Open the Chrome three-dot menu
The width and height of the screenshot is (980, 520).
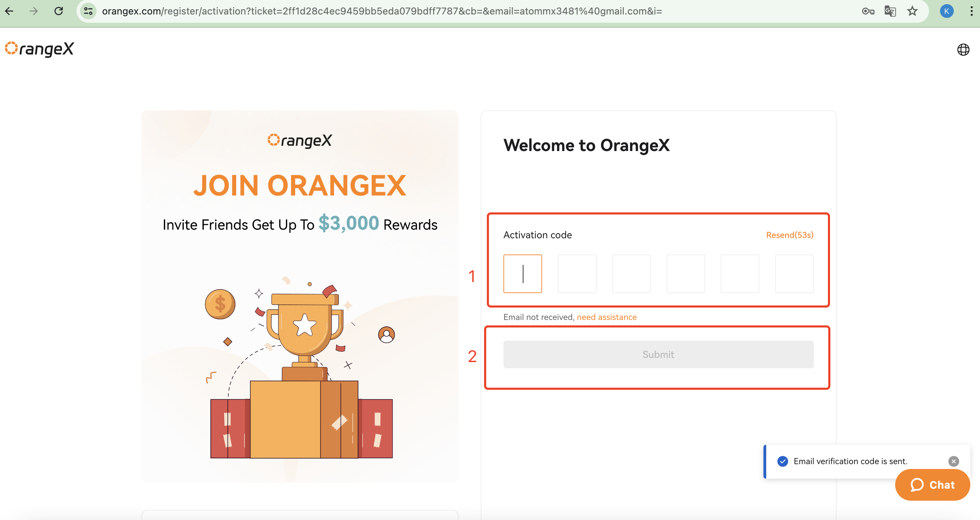coord(971,11)
